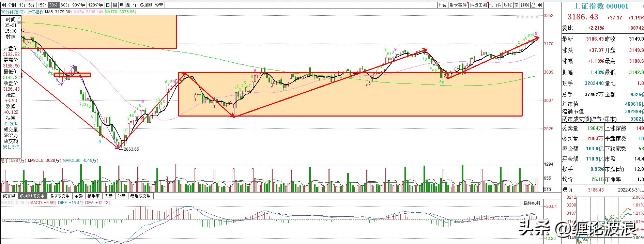Select the 换手率 turnover tab
The width and height of the screenshot is (644, 244).
tap(94, 196)
